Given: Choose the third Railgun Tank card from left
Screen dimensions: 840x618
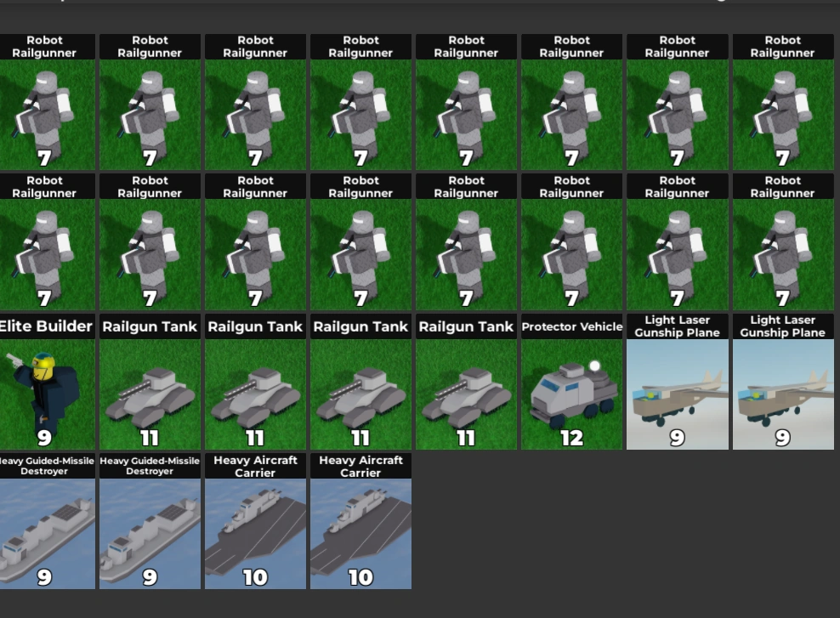Looking at the screenshot, I should (361, 382).
